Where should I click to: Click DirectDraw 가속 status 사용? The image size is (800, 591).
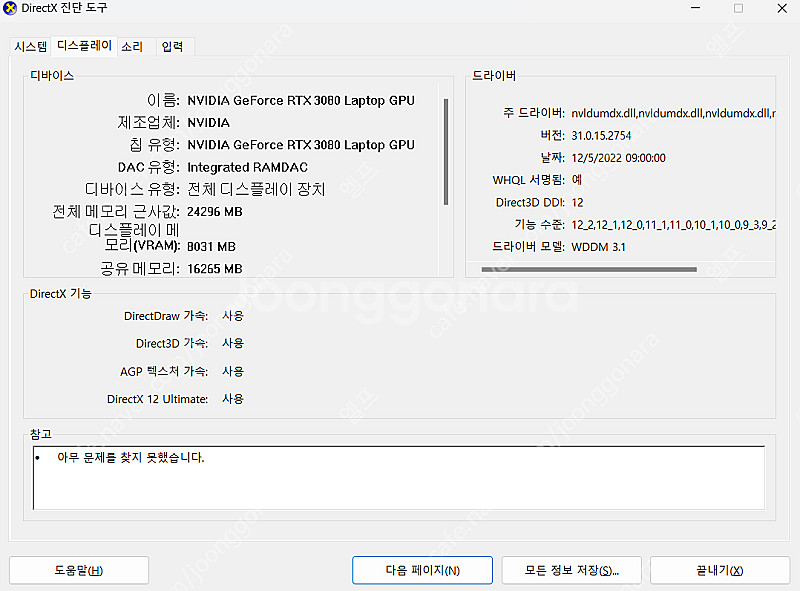[x=233, y=316]
